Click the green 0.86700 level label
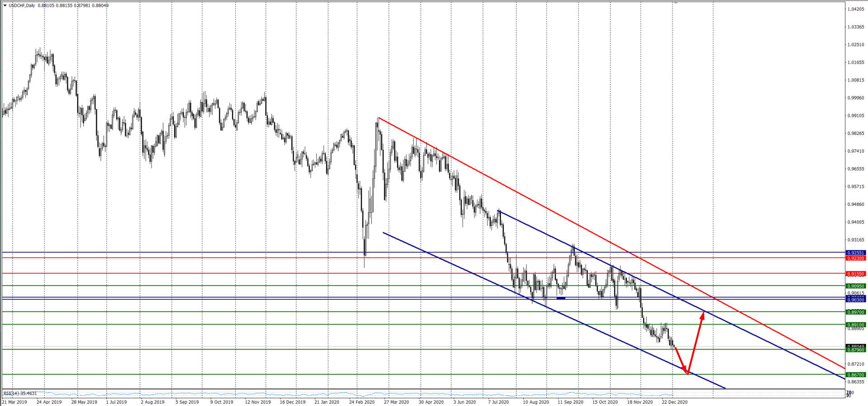This screenshot has width=868, height=406. pyautogui.click(x=855, y=375)
